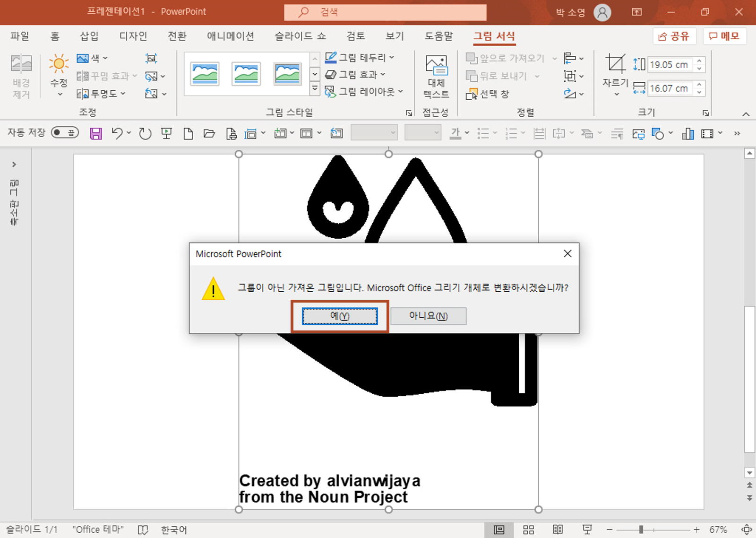The image size is (756, 538).
Task: Click the 공유 share button
Action: tap(674, 36)
